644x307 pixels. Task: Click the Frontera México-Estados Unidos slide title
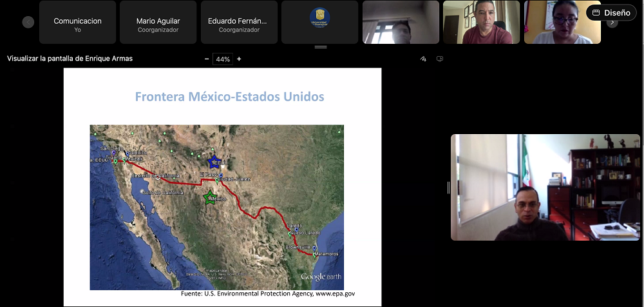(229, 97)
